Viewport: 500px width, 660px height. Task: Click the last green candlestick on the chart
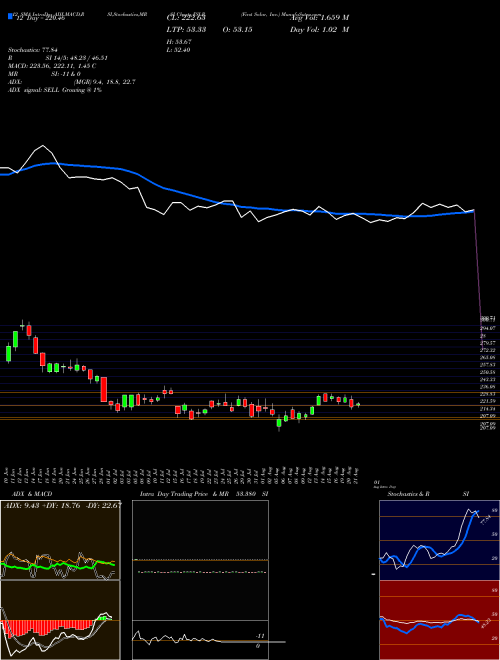pyautogui.click(x=358, y=405)
